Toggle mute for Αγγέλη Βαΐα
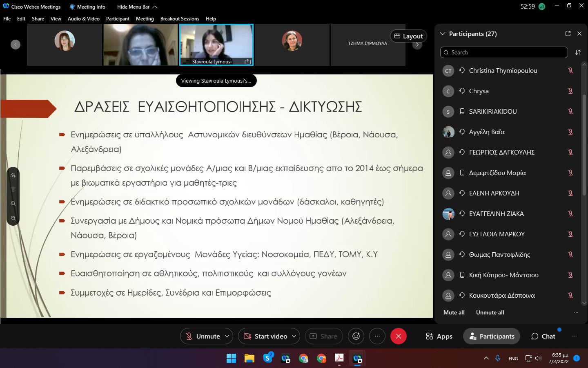Viewport: 588px width, 368px height. [570, 132]
